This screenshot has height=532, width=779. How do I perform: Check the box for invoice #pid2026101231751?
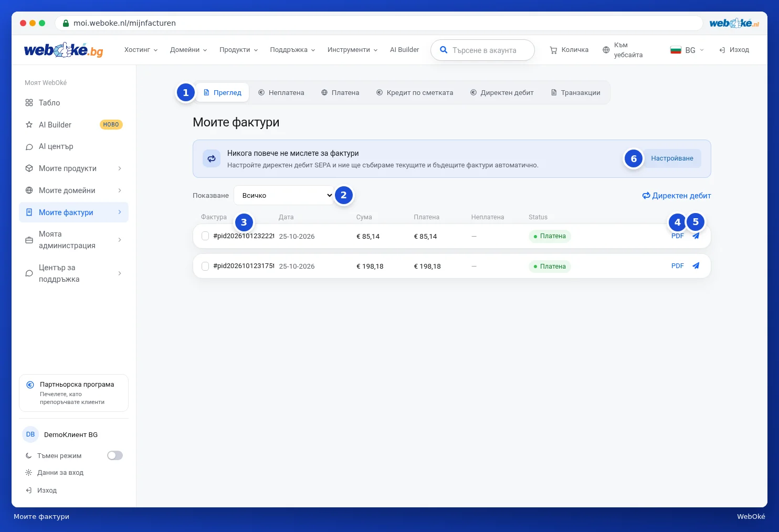(205, 266)
